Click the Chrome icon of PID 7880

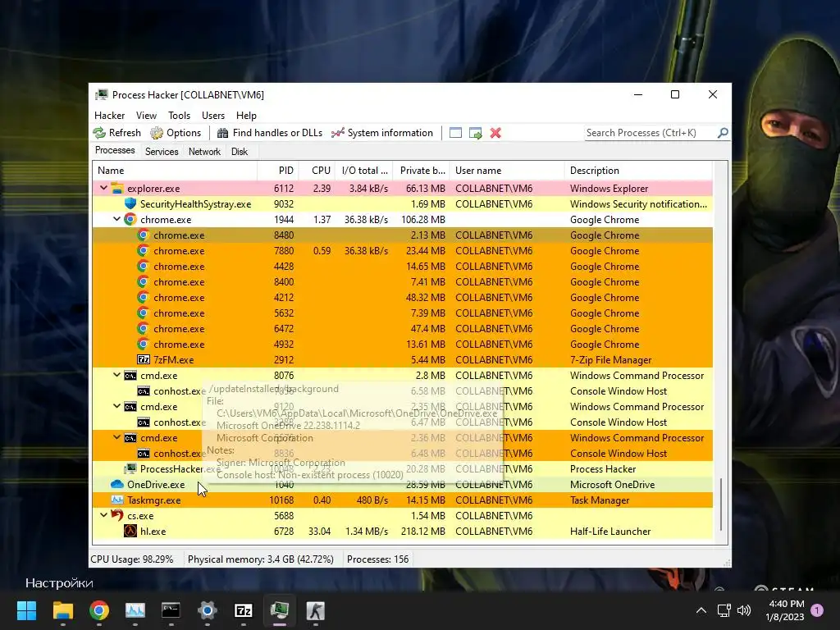143,250
